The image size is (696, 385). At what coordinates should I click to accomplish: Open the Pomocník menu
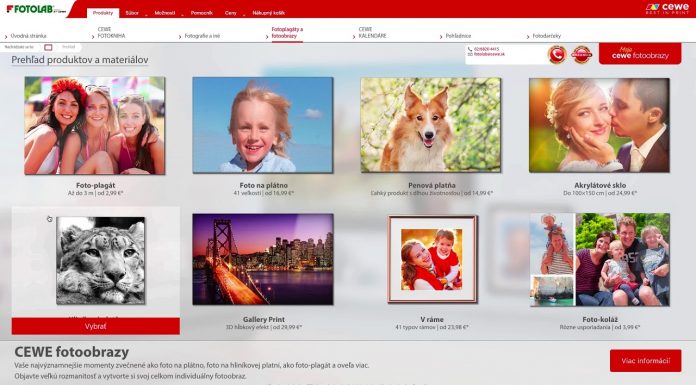[x=202, y=13]
